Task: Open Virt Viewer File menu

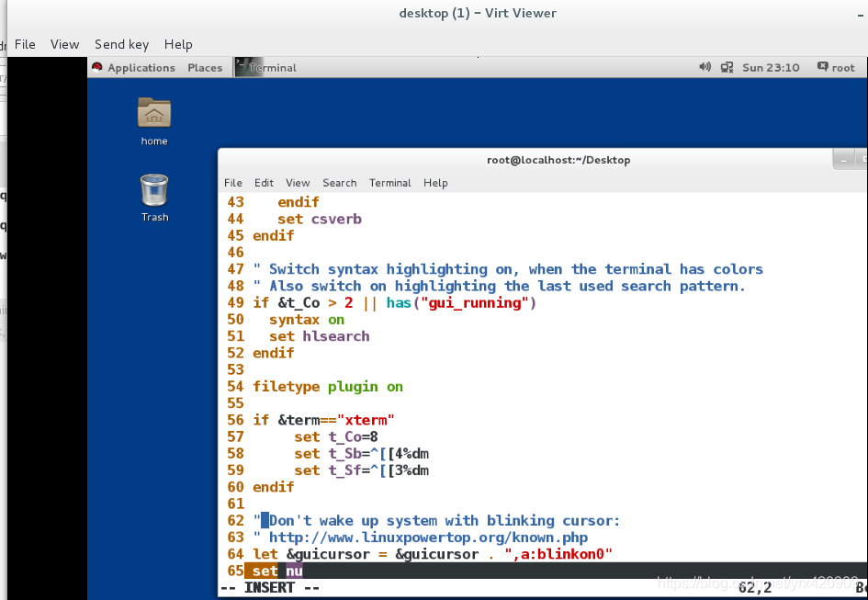Action: pyautogui.click(x=25, y=44)
